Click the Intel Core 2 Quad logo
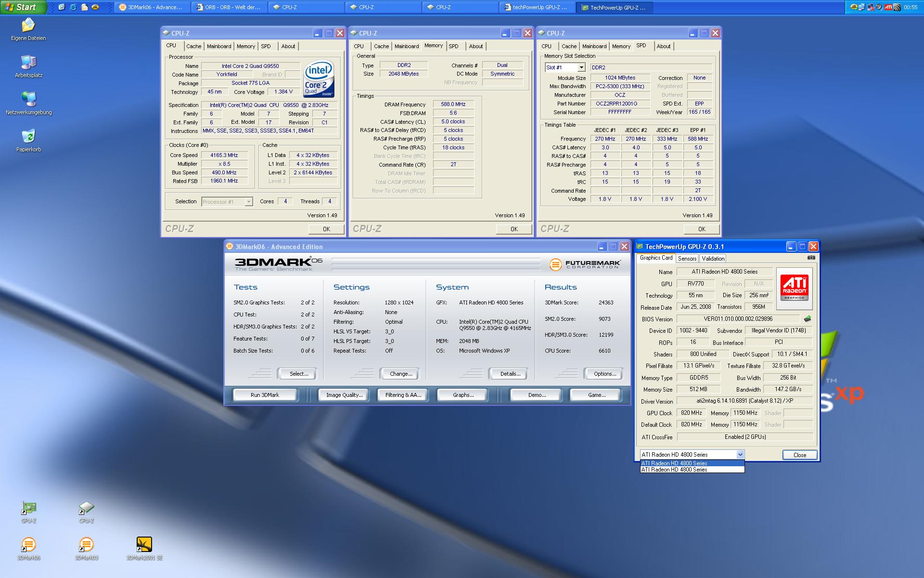 click(x=319, y=79)
